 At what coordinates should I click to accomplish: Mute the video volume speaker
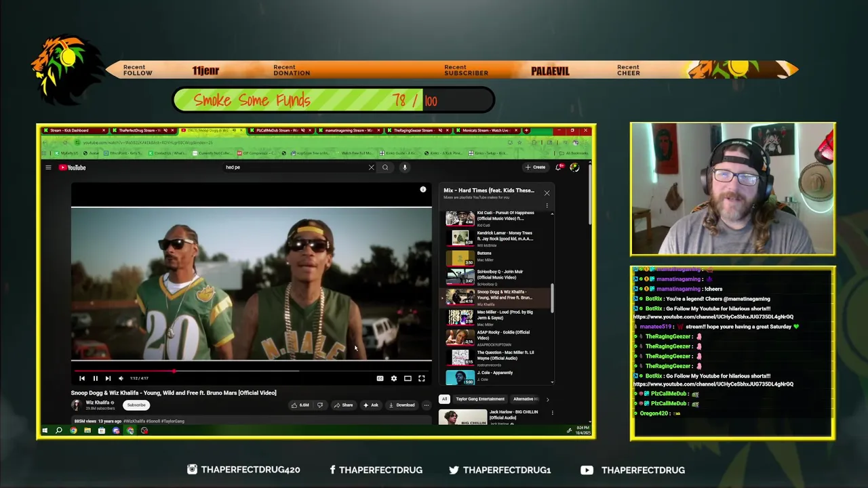(121, 378)
